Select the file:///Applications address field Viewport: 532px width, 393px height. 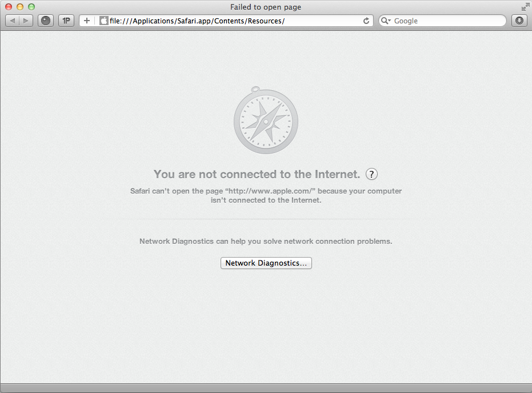point(234,21)
